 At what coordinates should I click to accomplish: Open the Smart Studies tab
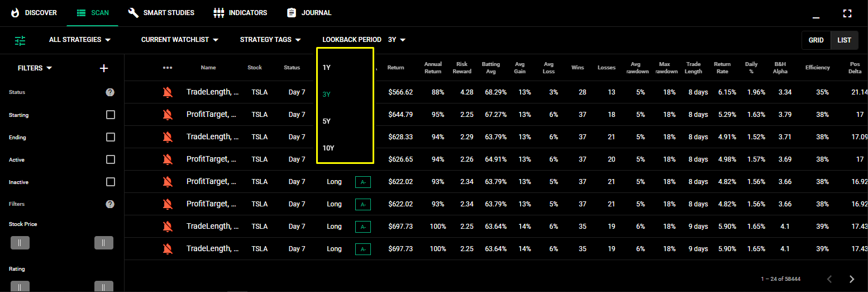click(161, 12)
